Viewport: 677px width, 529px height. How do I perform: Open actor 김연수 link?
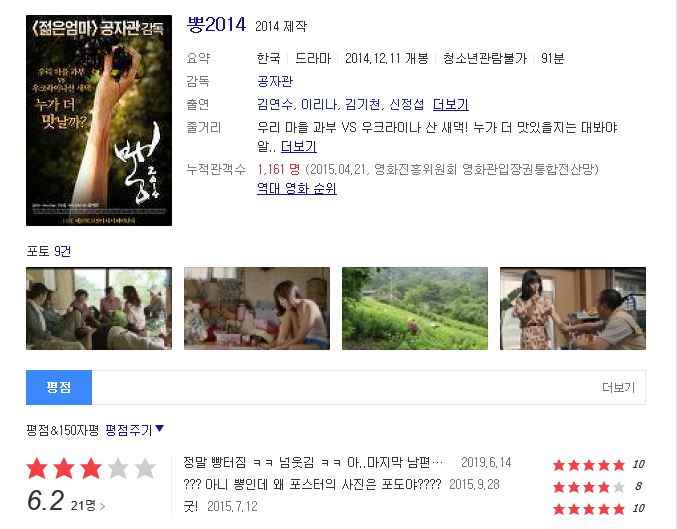pyautogui.click(x=275, y=105)
